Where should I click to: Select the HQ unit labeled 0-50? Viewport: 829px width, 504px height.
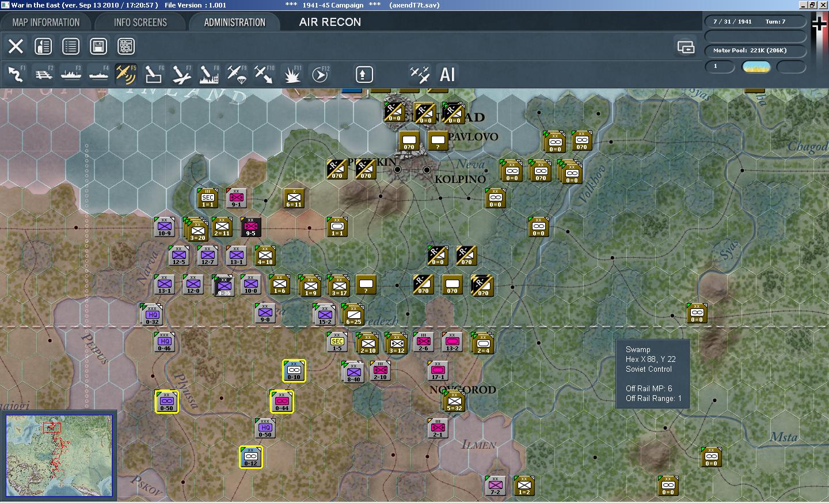[265, 427]
